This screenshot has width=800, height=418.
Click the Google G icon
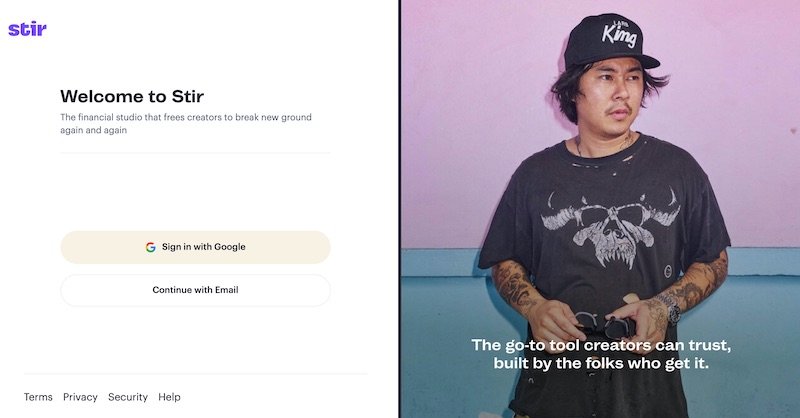151,247
